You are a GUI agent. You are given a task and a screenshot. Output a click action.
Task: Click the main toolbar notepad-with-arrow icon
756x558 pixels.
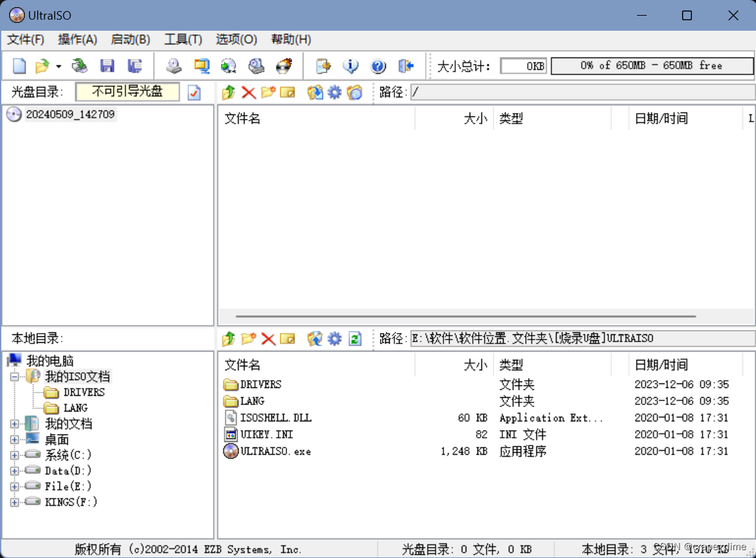[324, 65]
